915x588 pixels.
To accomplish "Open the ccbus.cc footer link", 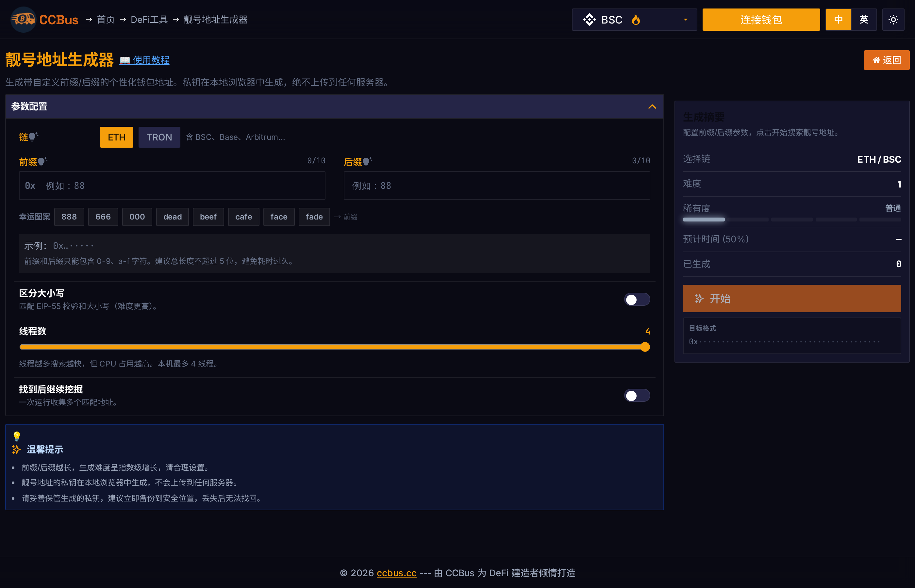I will [x=396, y=573].
